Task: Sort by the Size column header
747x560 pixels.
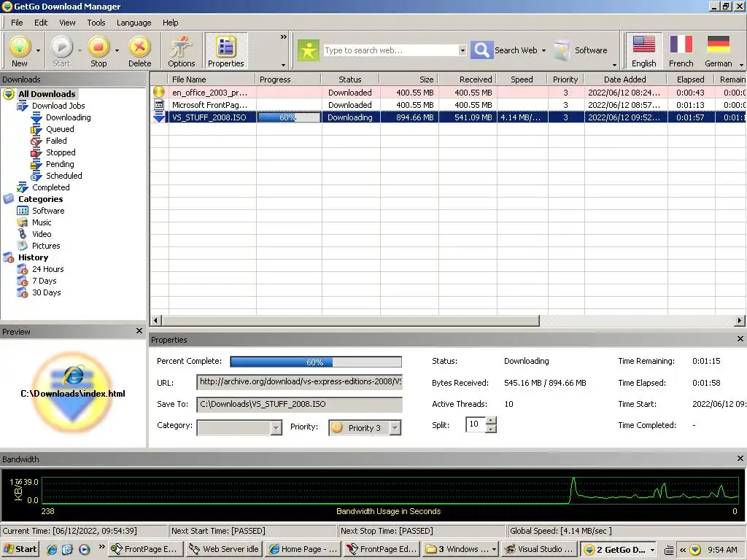Action: tap(409, 79)
